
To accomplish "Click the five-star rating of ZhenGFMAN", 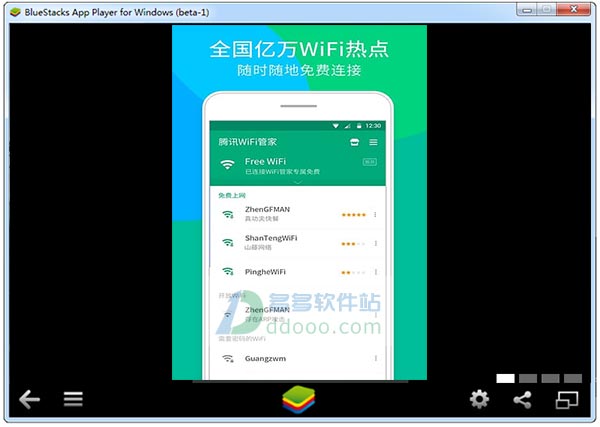I will [x=354, y=215].
